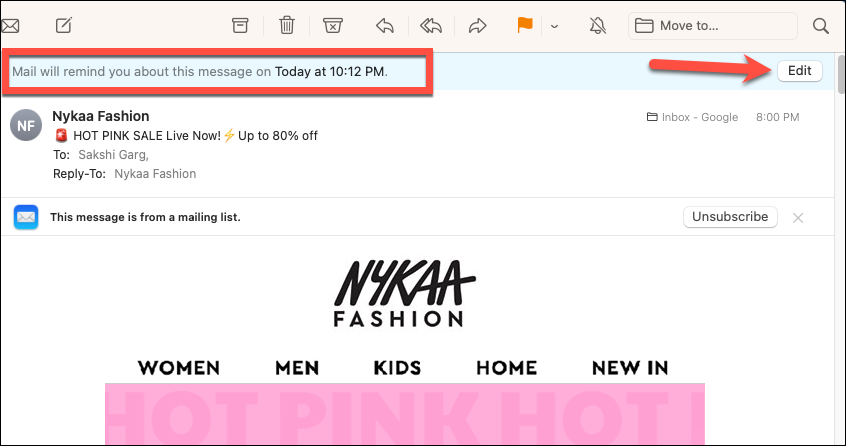
Task: Click the Today at 10:12 PM reminder text
Action: pyautogui.click(x=331, y=72)
